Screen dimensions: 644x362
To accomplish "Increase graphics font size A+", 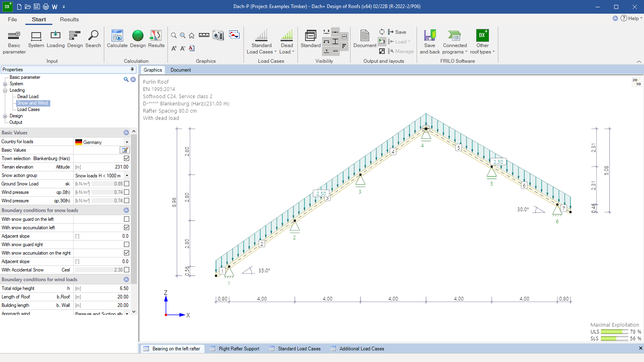I will [174, 48].
